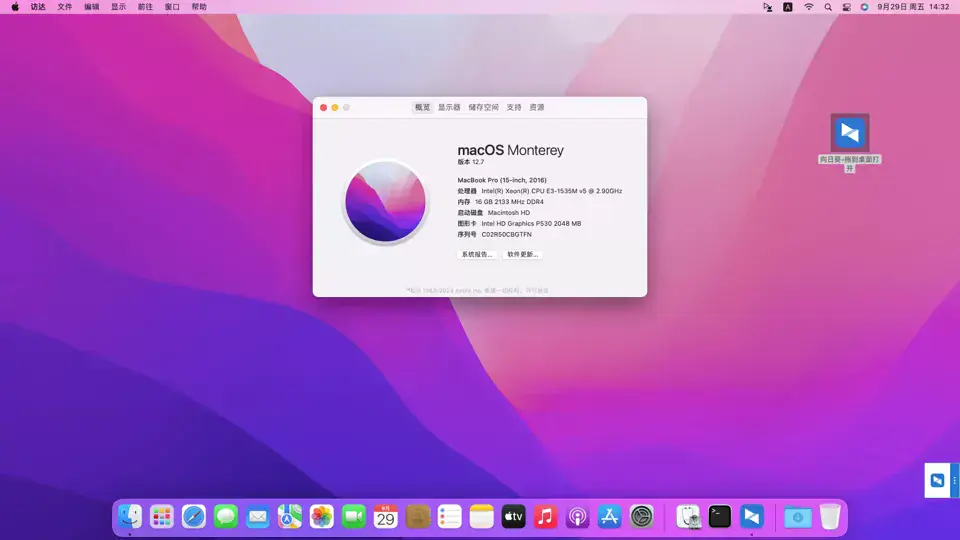960x540 pixels.
Task: Open the Photos app in the Dock
Action: point(321,517)
